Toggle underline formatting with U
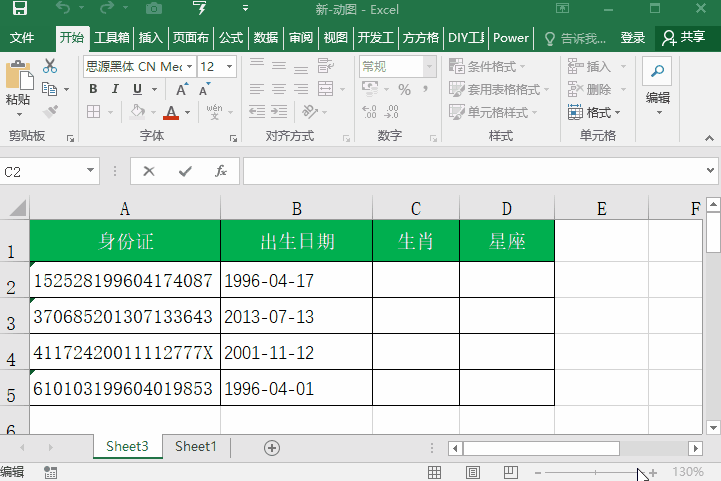Screen dimensions: 721x481 pos(137,89)
